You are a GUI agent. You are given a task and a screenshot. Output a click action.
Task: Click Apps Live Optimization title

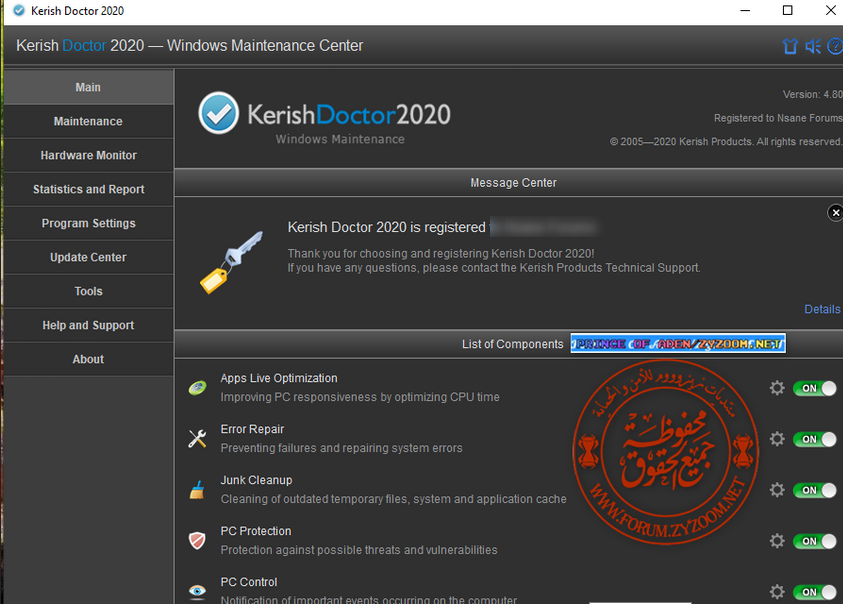(x=278, y=378)
